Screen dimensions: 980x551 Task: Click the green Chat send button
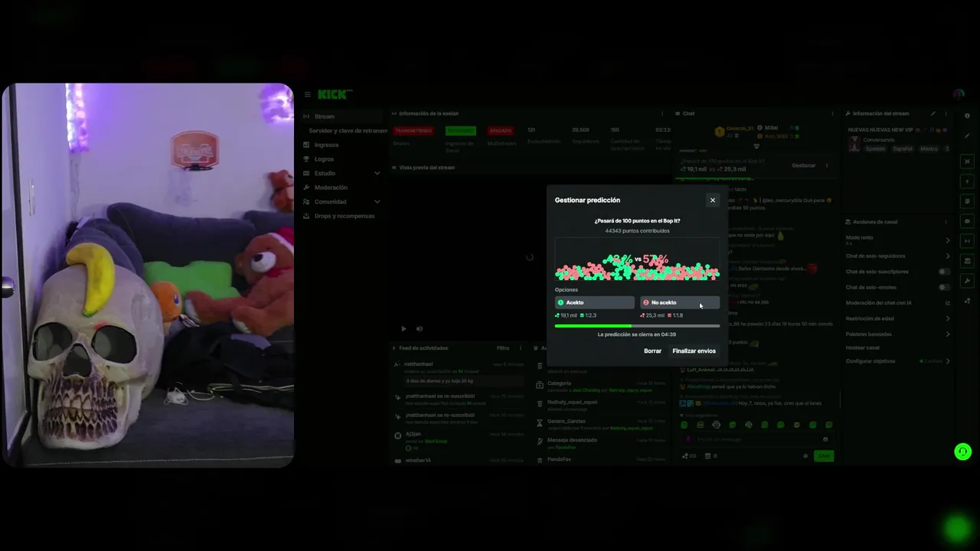tap(824, 456)
